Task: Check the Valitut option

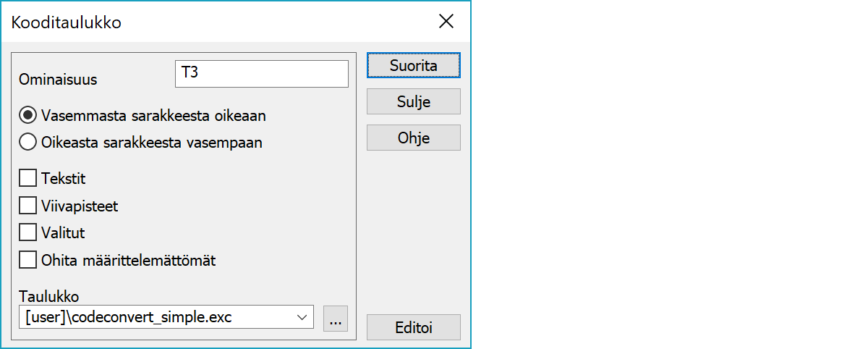Action: 27,232
